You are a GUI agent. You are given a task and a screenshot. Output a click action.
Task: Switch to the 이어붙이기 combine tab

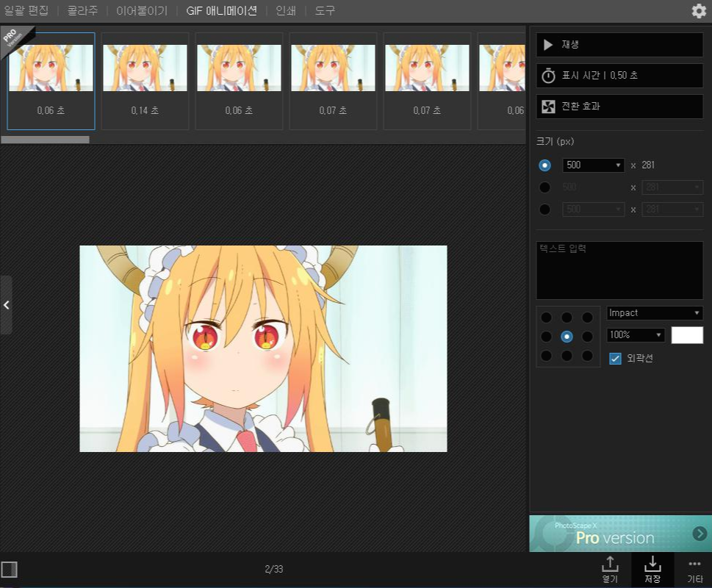[142, 10]
